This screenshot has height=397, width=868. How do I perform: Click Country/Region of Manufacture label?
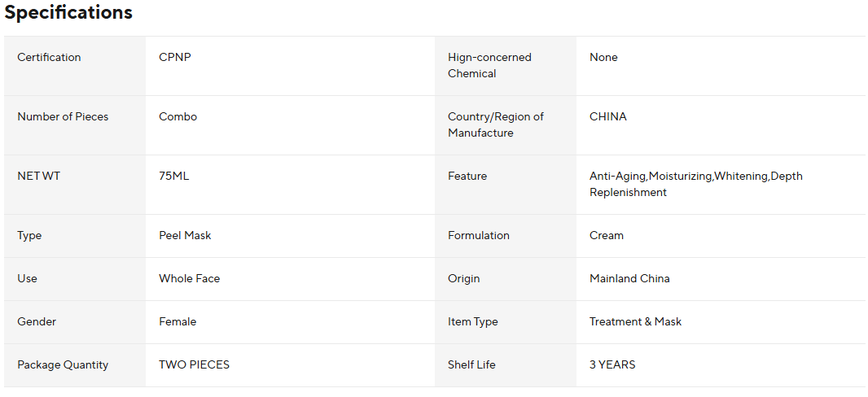coord(495,125)
